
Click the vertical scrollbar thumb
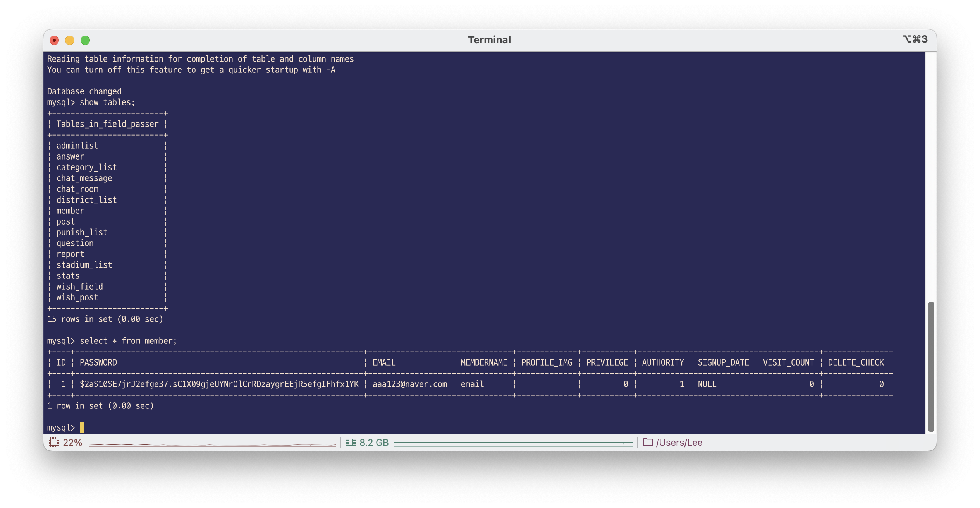(x=931, y=366)
